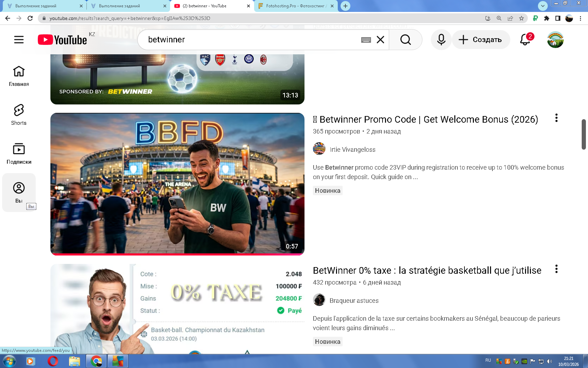Reload the YouTube page
This screenshot has height=368, width=588.
30,18
